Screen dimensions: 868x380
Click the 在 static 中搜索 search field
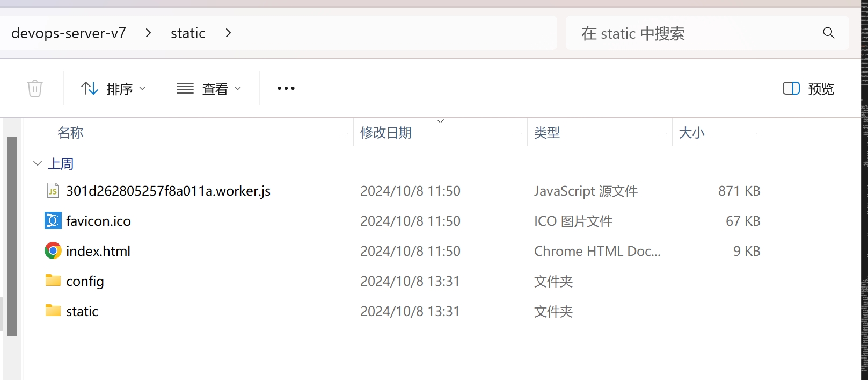pyautogui.click(x=692, y=33)
